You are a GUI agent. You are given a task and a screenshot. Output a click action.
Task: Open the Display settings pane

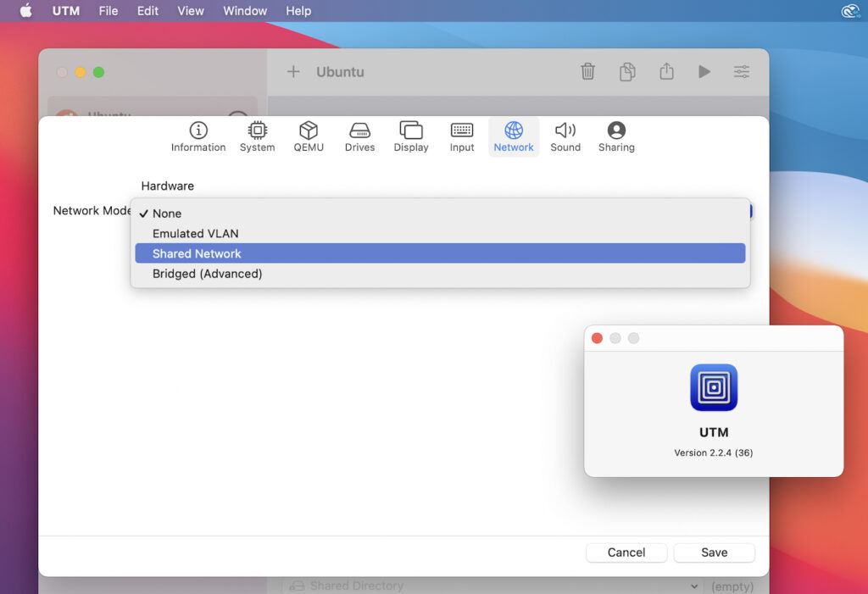(x=410, y=136)
